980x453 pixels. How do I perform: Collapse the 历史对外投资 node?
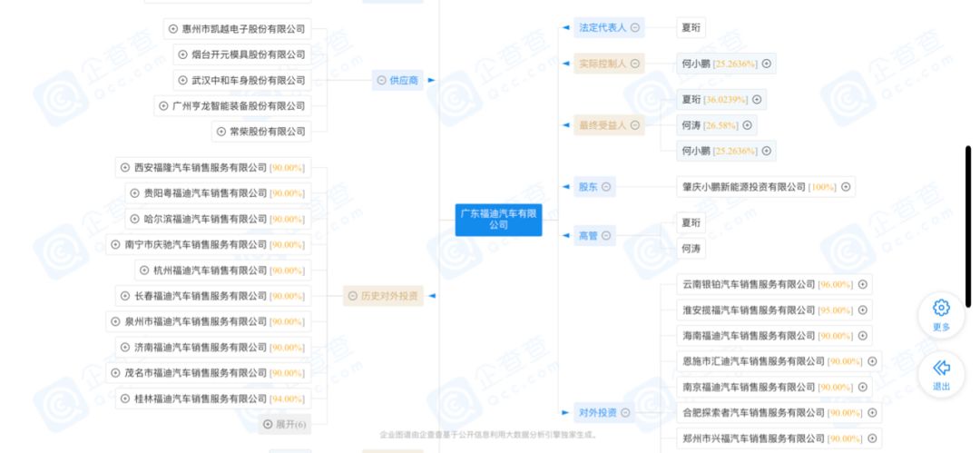pos(353,296)
